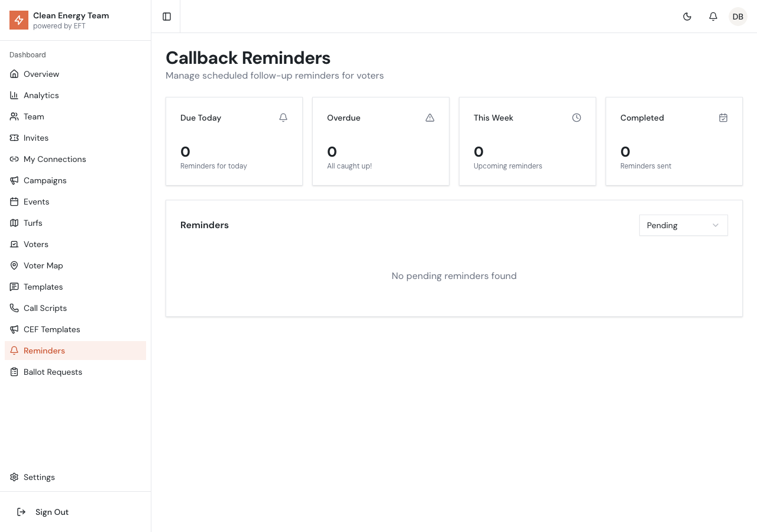This screenshot has width=757, height=532.
Task: Click the chevron in the Pending selector
Action: (716, 225)
